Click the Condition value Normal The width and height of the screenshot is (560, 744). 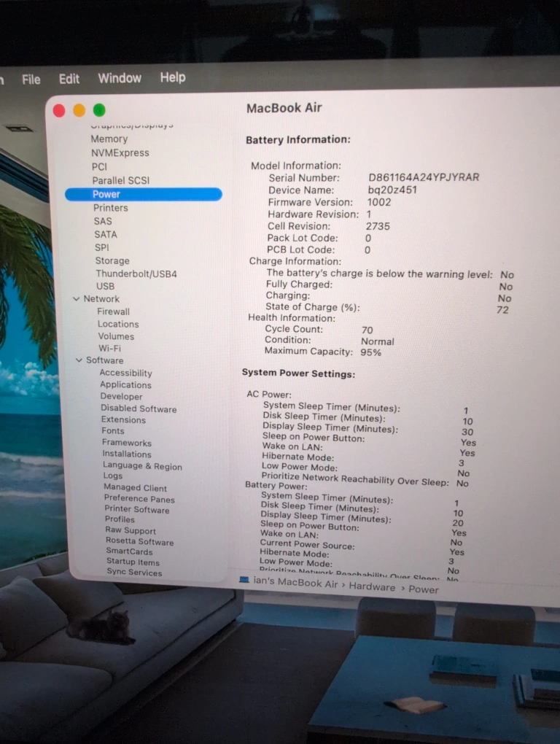click(x=378, y=341)
